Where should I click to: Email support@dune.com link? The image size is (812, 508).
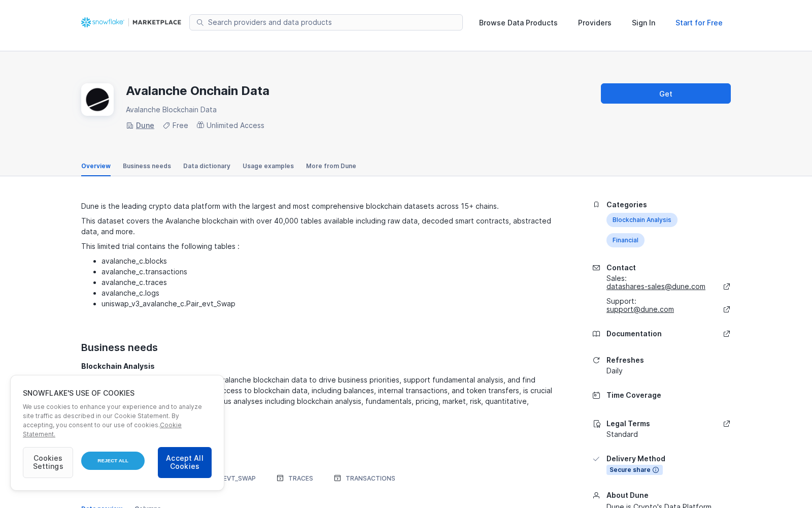coord(640,309)
